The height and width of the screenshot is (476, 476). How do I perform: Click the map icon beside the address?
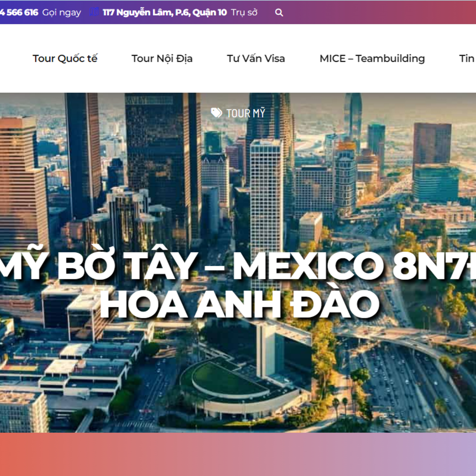94,12
